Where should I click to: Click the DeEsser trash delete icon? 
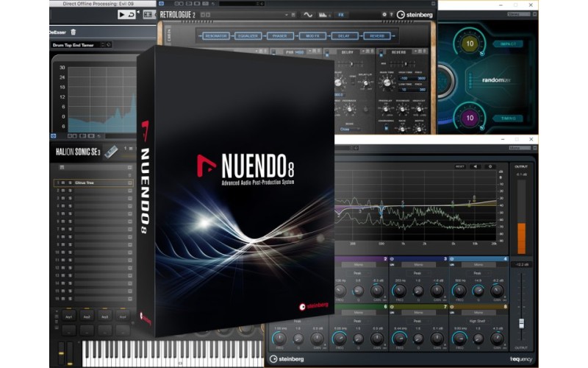click(x=72, y=32)
